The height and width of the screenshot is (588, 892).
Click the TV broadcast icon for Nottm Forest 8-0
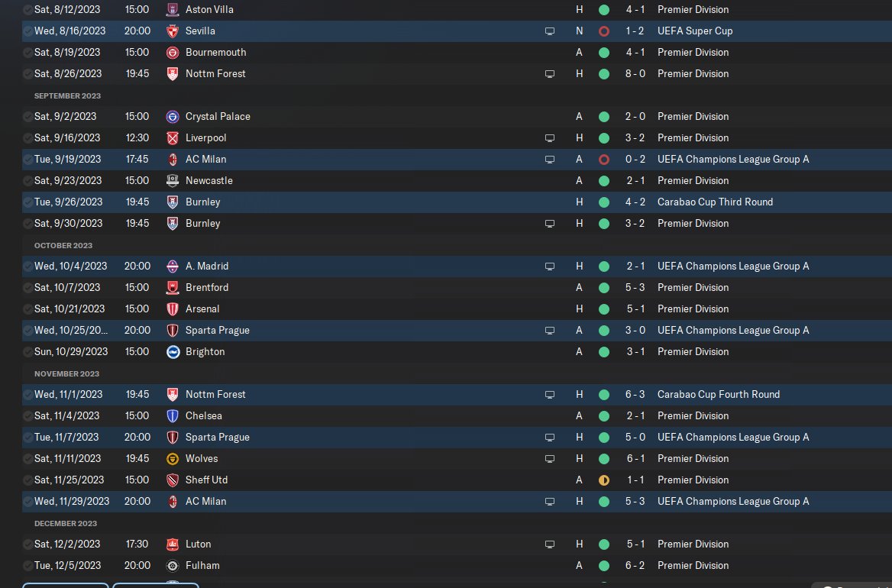coord(550,74)
